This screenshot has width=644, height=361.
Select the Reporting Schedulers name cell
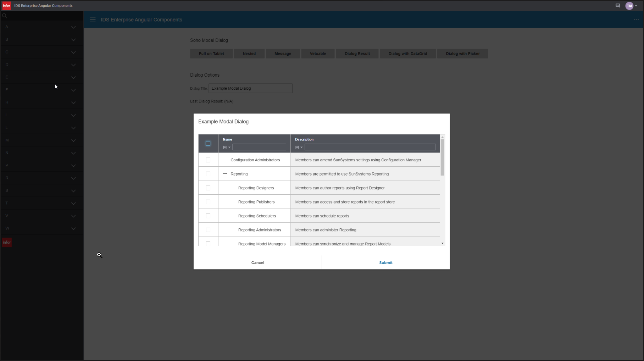pyautogui.click(x=254, y=216)
